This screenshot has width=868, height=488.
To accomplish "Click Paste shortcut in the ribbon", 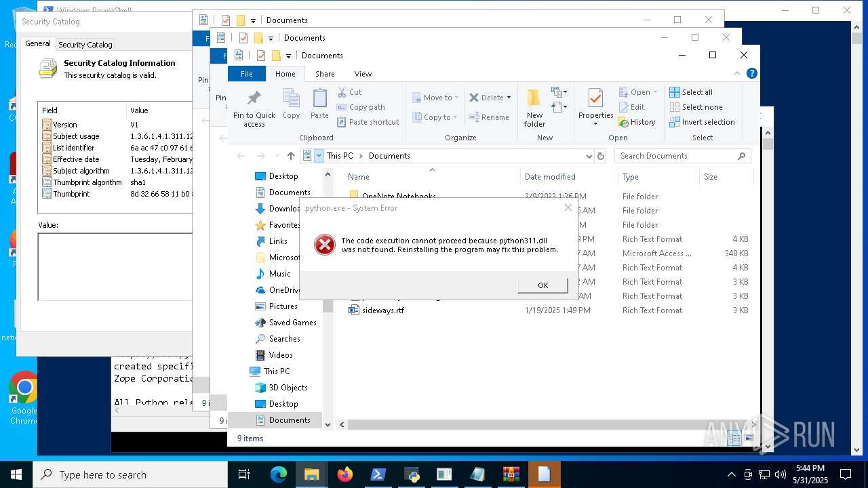I will pyautogui.click(x=368, y=122).
